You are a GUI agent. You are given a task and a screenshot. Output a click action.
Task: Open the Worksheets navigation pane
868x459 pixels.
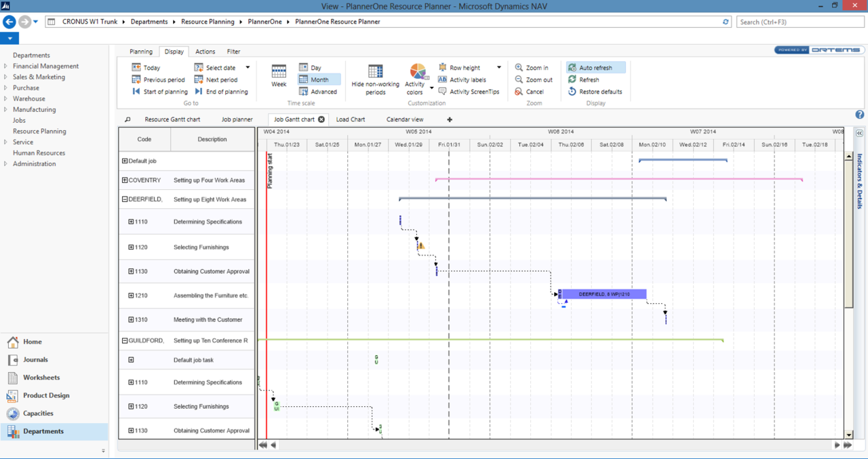(x=54, y=378)
